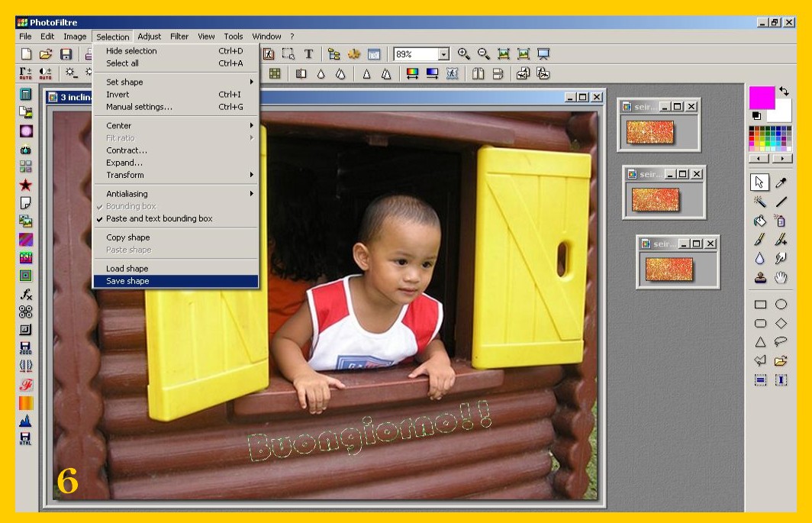Choose the Ellipse selection shape
This screenshot has height=523, width=812.
pos(781,304)
